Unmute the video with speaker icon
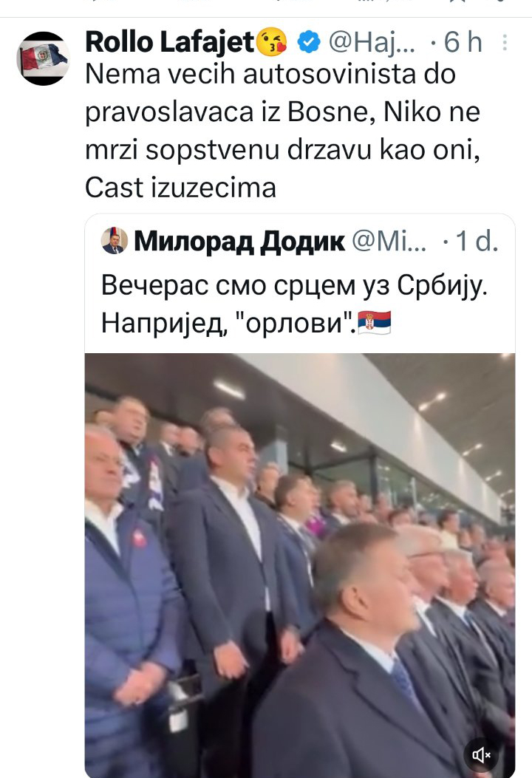Screen dimensions: 532x778 click(x=482, y=755)
